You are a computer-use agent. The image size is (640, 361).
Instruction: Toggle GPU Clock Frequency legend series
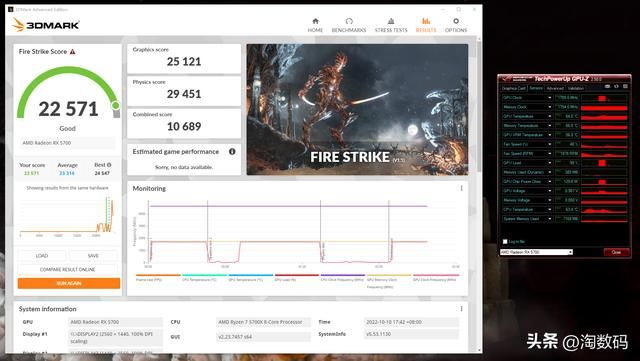coord(436,278)
